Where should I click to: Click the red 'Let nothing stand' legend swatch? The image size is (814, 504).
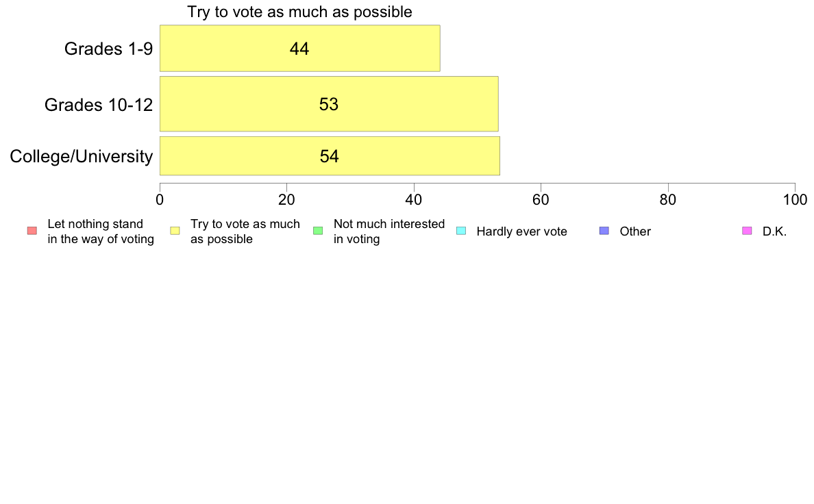coord(32,231)
